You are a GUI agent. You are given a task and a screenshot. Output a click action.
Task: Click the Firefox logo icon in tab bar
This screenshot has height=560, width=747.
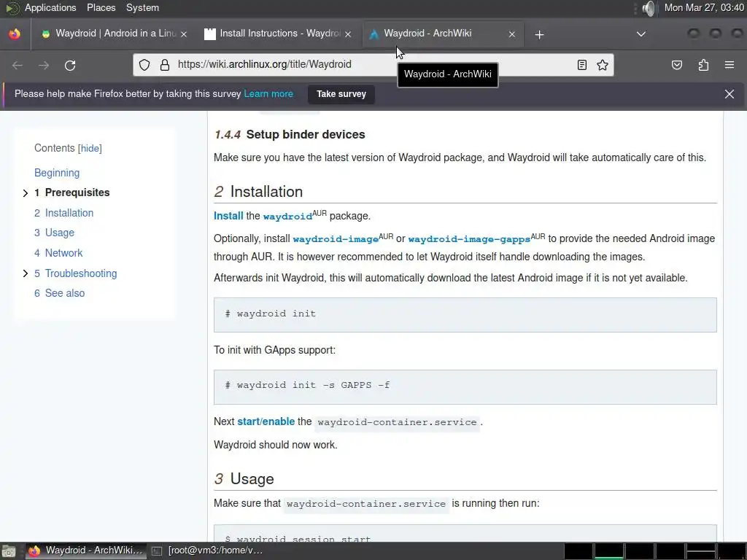coord(15,34)
